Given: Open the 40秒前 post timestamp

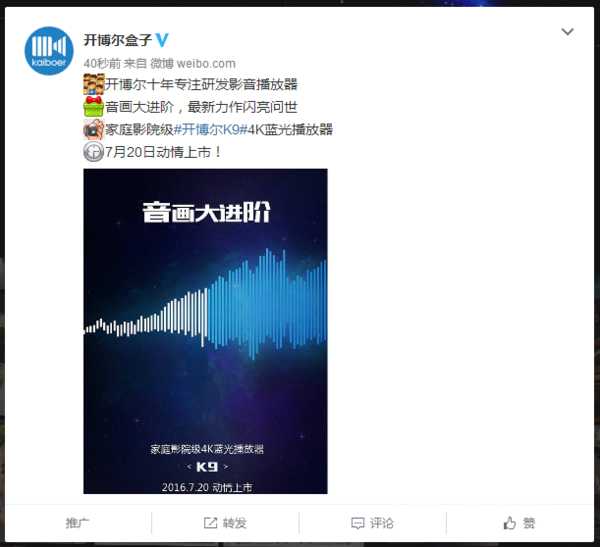Looking at the screenshot, I should tap(102, 63).
